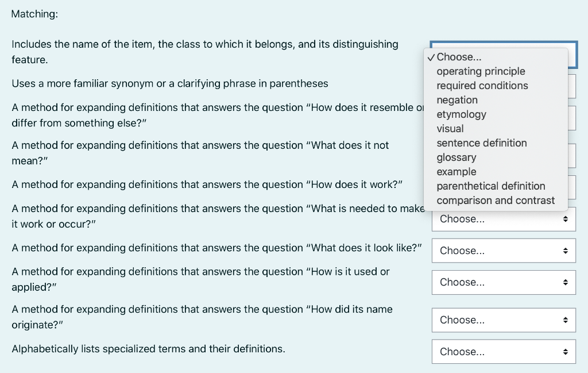Pick "visual" from the dropdown options
This screenshot has height=373, width=588.
point(450,129)
